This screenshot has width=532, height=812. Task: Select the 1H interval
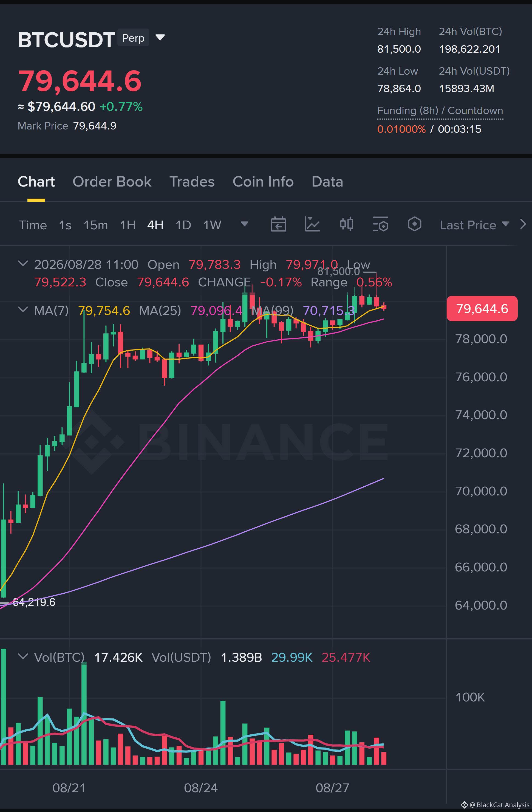128,225
